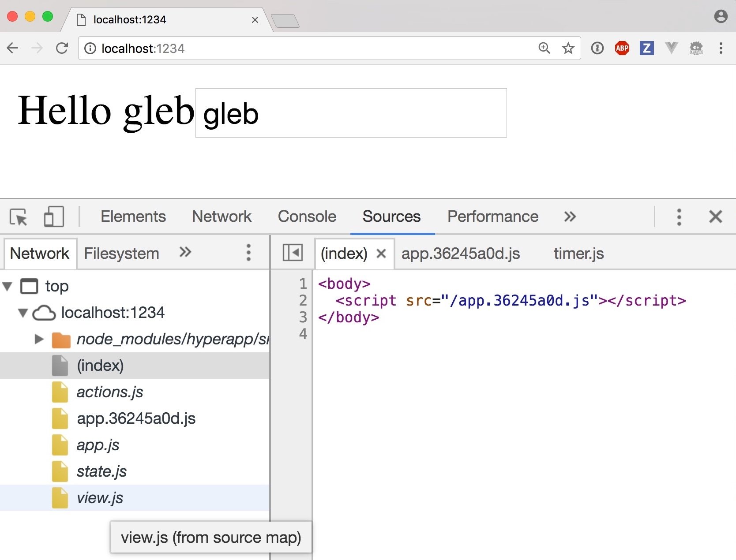The width and height of the screenshot is (736, 560).
Task: Bookmark page with the star icon
Action: tap(568, 48)
